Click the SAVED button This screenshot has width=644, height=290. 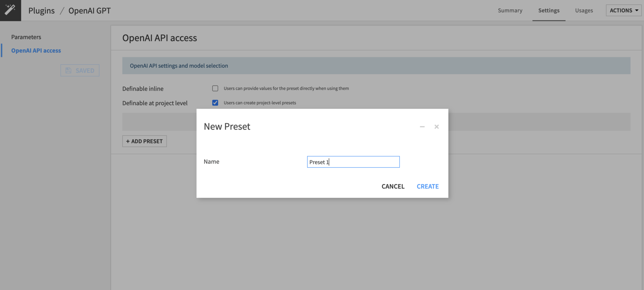coord(80,70)
